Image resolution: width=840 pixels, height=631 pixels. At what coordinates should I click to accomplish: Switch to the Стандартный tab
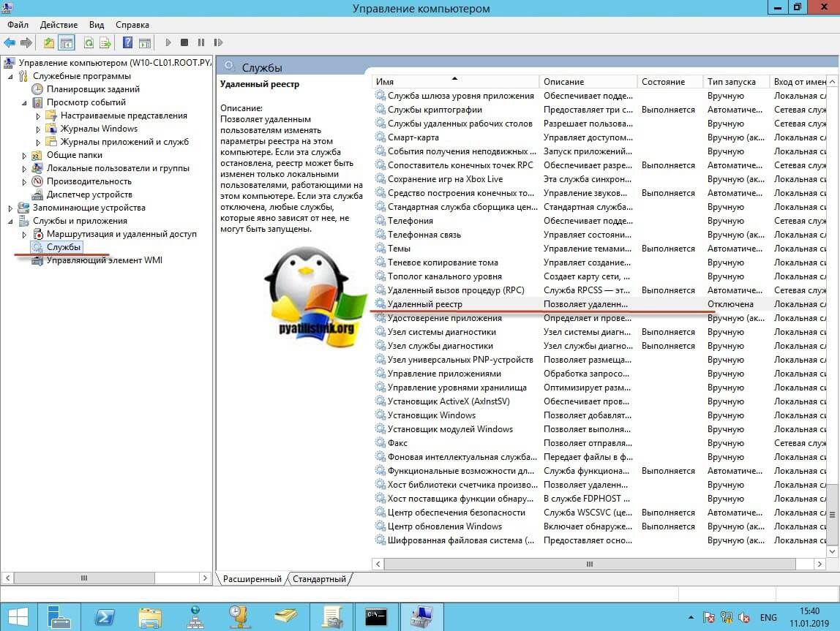click(x=319, y=579)
